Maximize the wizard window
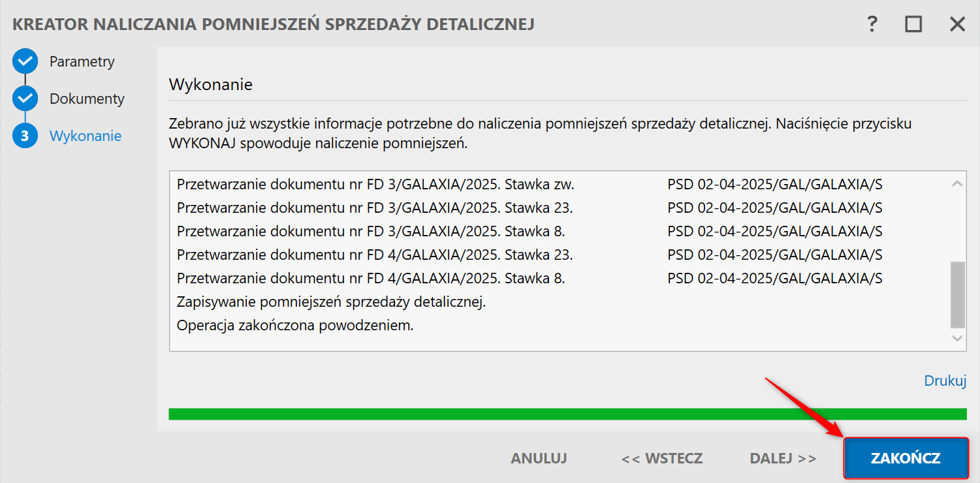This screenshot has height=483, width=980. pyautogui.click(x=913, y=25)
